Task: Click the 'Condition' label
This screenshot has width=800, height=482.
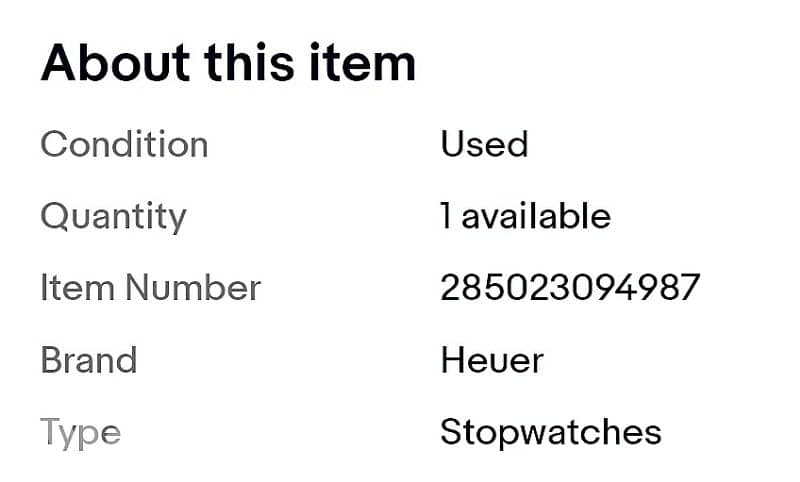Action: [x=124, y=145]
